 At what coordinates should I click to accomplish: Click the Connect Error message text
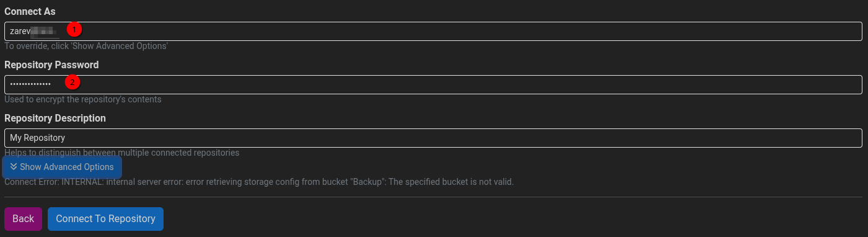click(259, 182)
